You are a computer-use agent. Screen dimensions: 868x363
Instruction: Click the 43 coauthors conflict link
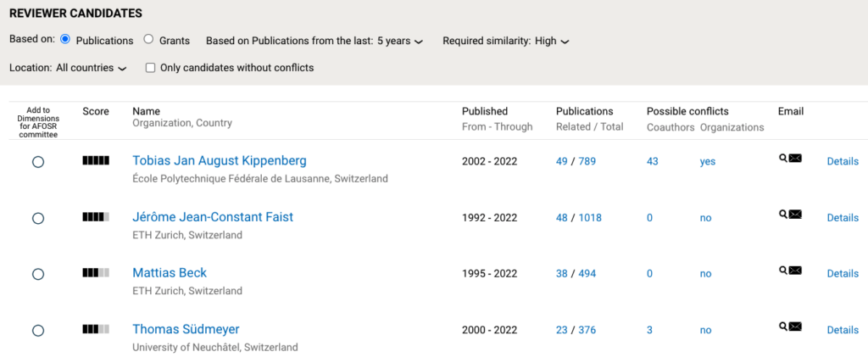653,162
